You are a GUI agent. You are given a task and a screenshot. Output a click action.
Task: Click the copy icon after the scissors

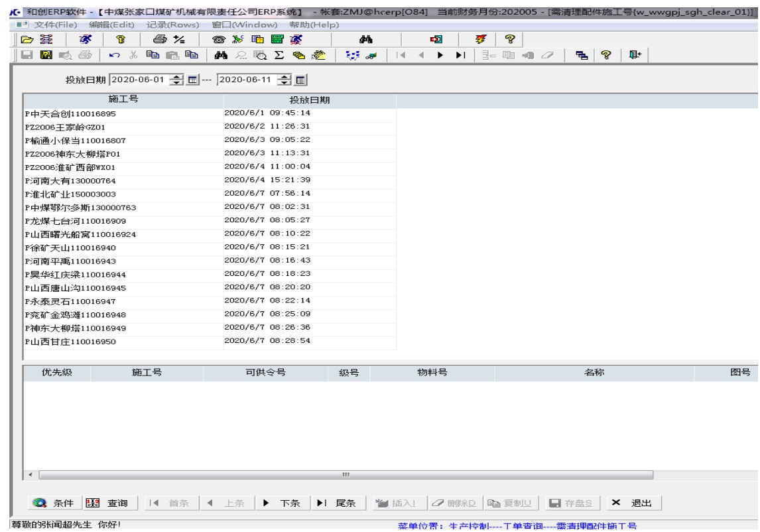(153, 55)
